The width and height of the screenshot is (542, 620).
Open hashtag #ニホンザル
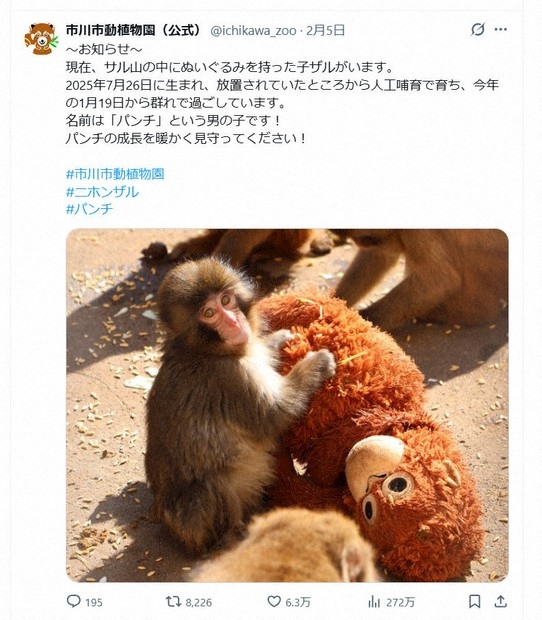(102, 192)
